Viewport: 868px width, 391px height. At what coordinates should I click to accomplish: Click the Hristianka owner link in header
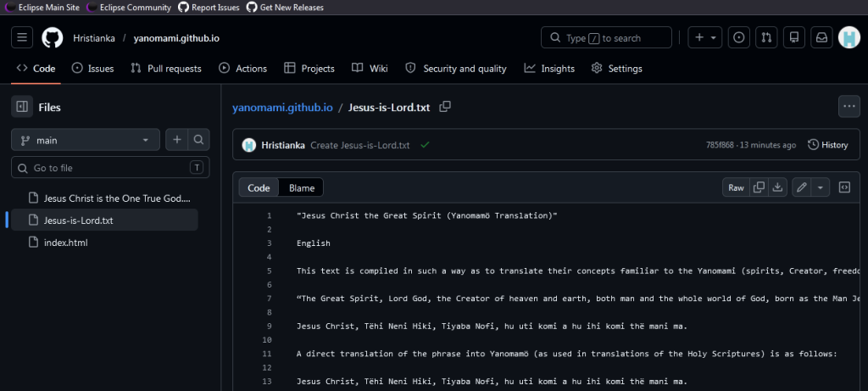pyautogui.click(x=94, y=38)
